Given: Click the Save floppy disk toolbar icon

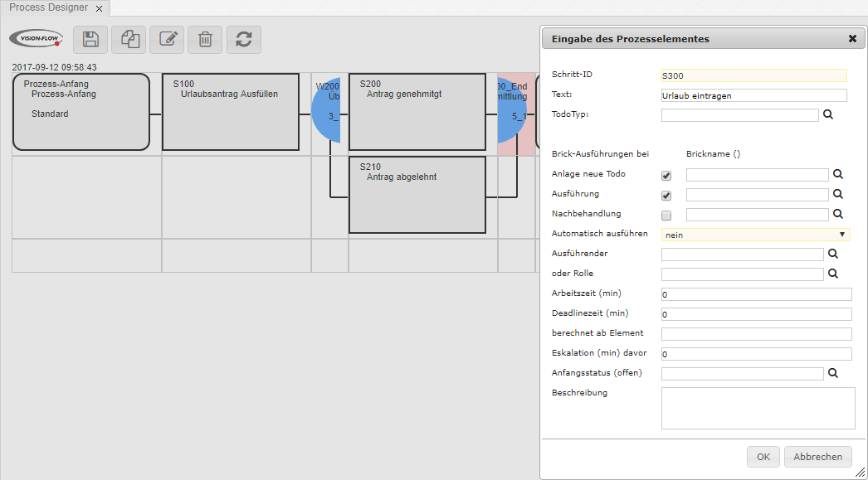Looking at the screenshot, I should pyautogui.click(x=90, y=39).
